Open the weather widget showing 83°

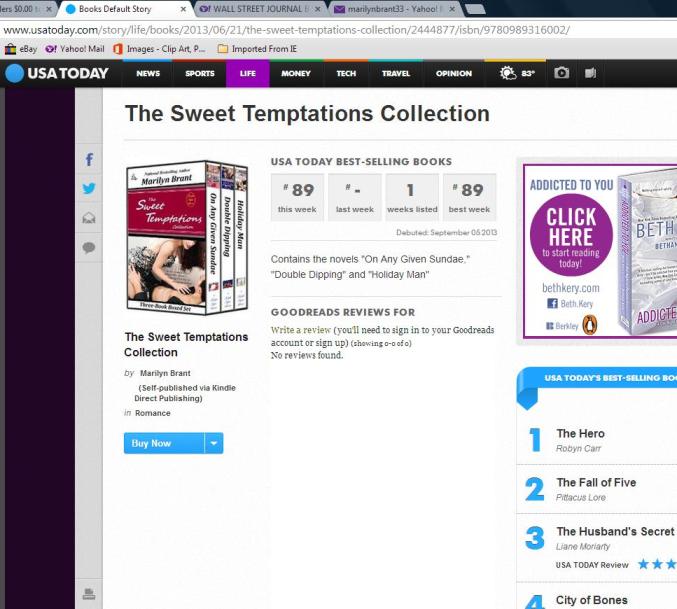pyautogui.click(x=517, y=73)
